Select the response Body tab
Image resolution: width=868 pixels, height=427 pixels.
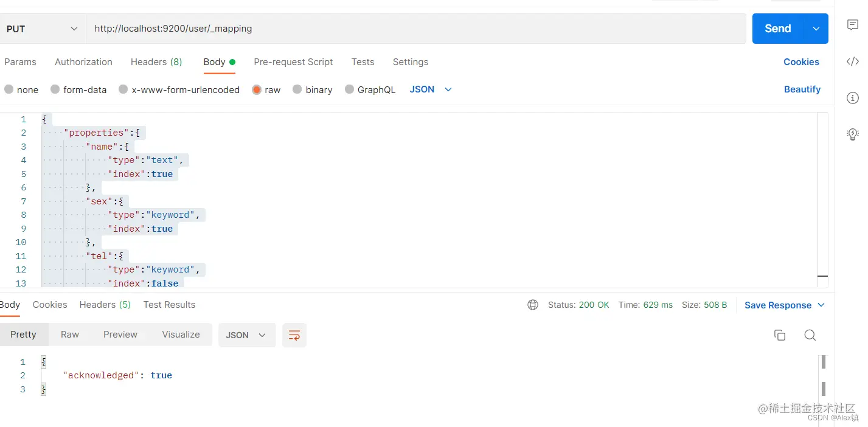[x=10, y=305]
